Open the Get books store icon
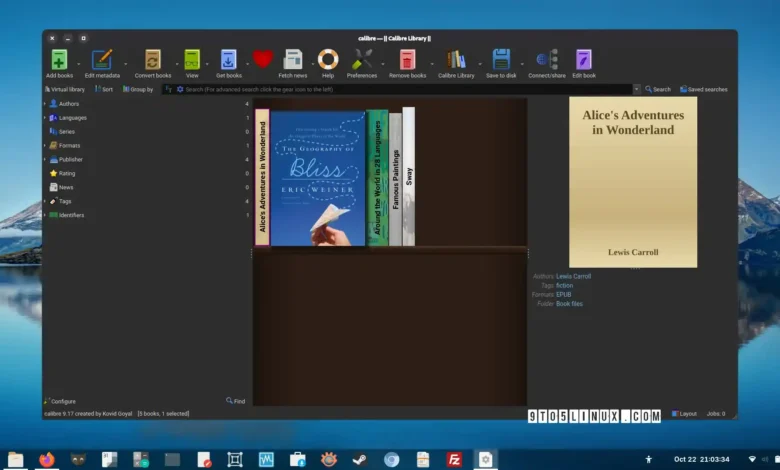The width and height of the screenshot is (780, 470). coord(228,60)
